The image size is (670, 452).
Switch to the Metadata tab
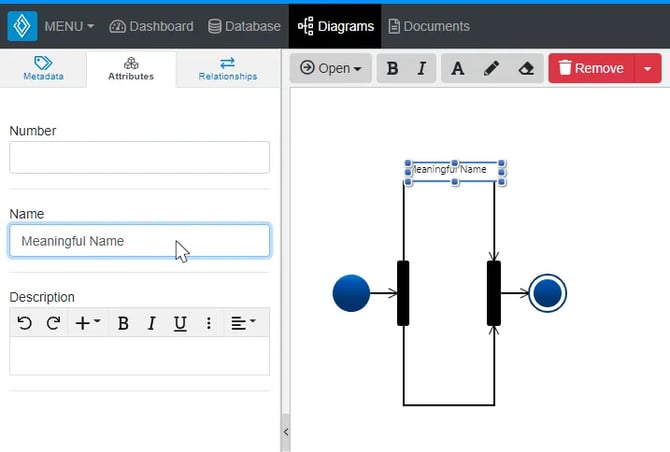[43, 68]
